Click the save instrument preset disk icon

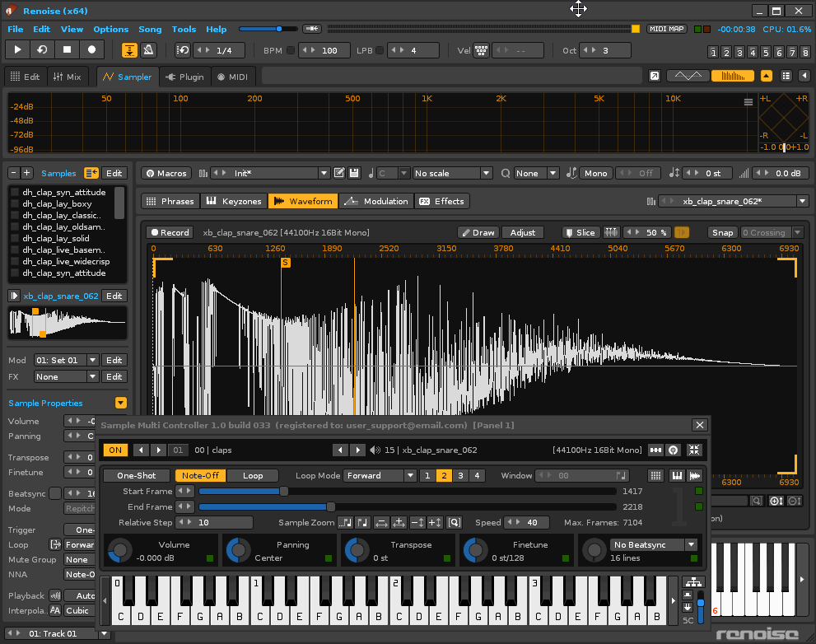click(354, 174)
